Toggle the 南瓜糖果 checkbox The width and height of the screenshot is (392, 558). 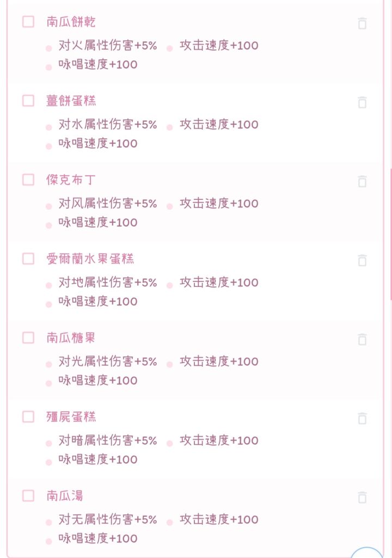(28, 338)
